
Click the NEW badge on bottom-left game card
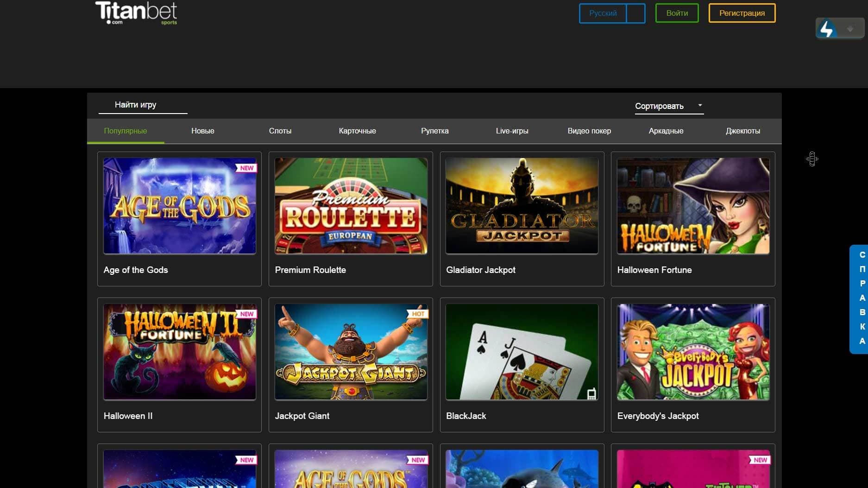point(246,460)
